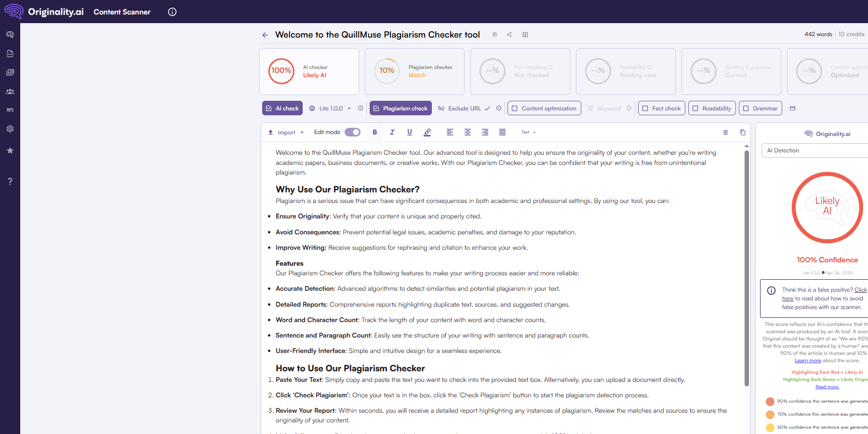Delete content with the trash icon

coord(725,132)
